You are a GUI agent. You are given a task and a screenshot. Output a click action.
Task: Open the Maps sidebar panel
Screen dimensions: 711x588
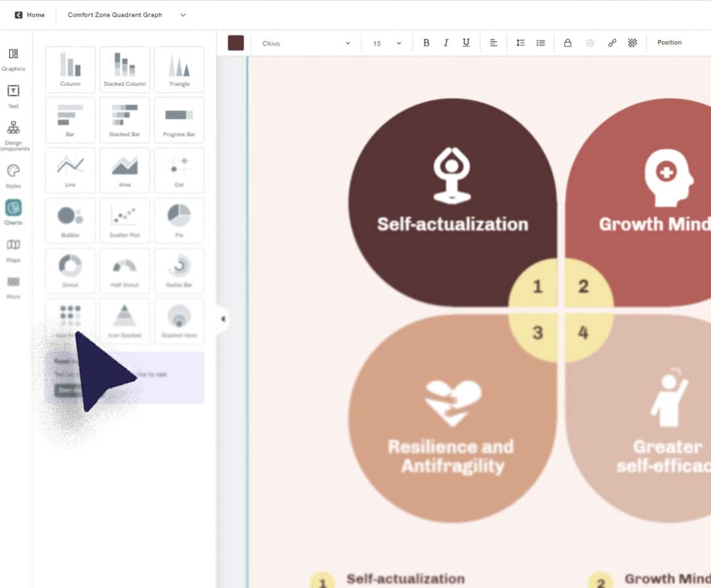tap(13, 251)
